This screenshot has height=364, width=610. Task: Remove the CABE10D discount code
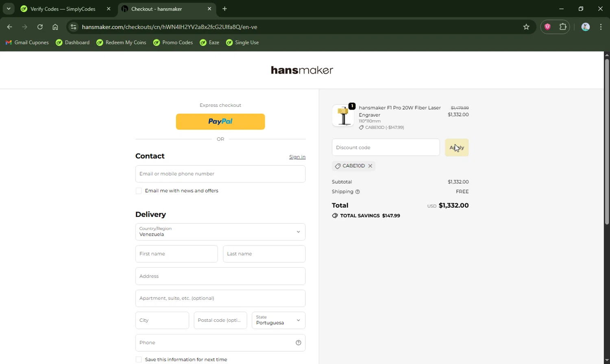[x=370, y=166]
